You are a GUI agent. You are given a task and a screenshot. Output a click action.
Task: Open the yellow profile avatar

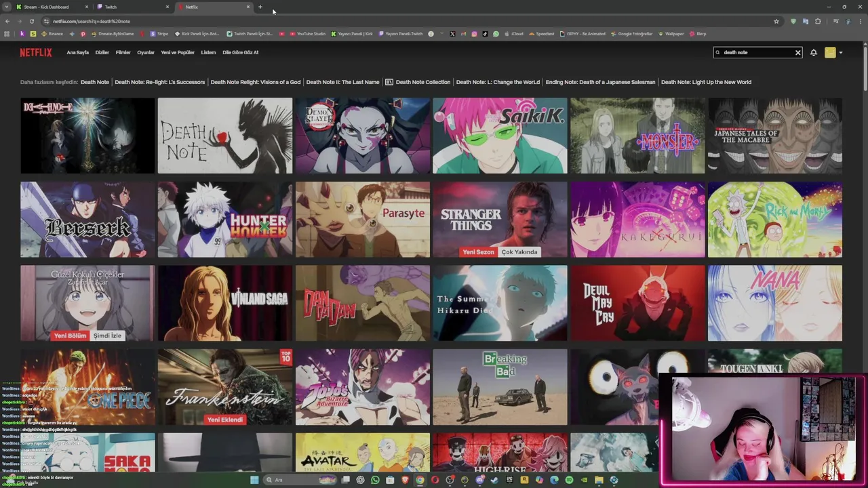[x=830, y=52]
